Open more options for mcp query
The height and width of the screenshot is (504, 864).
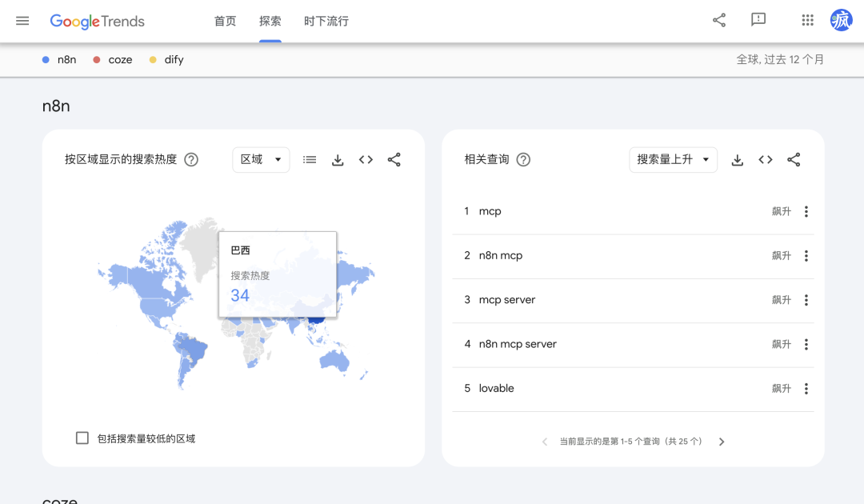(x=806, y=212)
